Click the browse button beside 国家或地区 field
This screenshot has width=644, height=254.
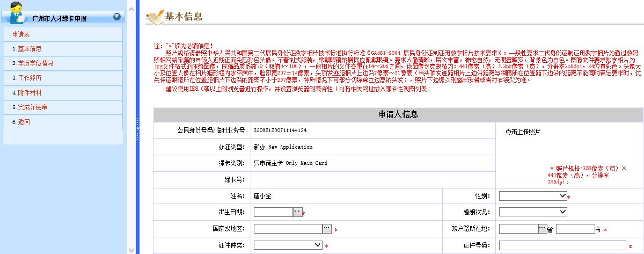click(327, 229)
